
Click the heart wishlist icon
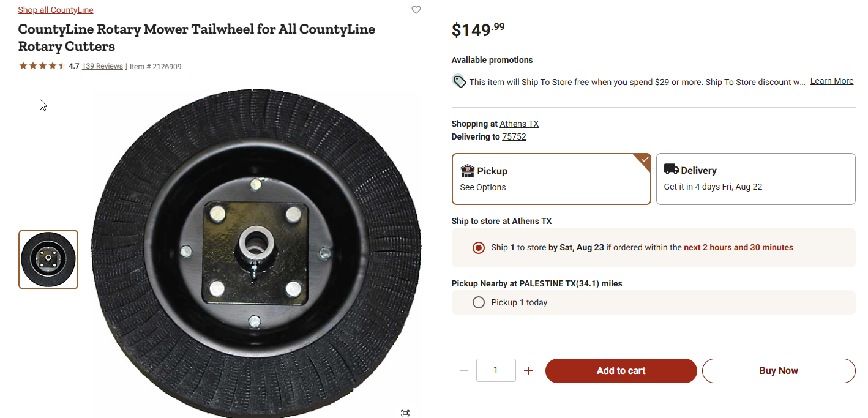(416, 10)
